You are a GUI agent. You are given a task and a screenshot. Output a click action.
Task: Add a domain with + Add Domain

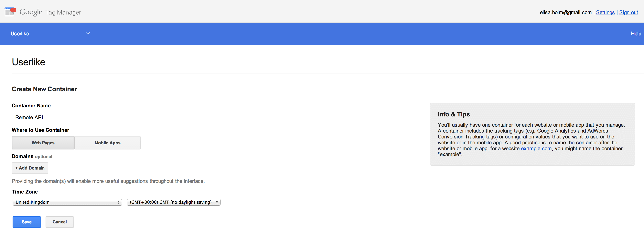pos(30,168)
